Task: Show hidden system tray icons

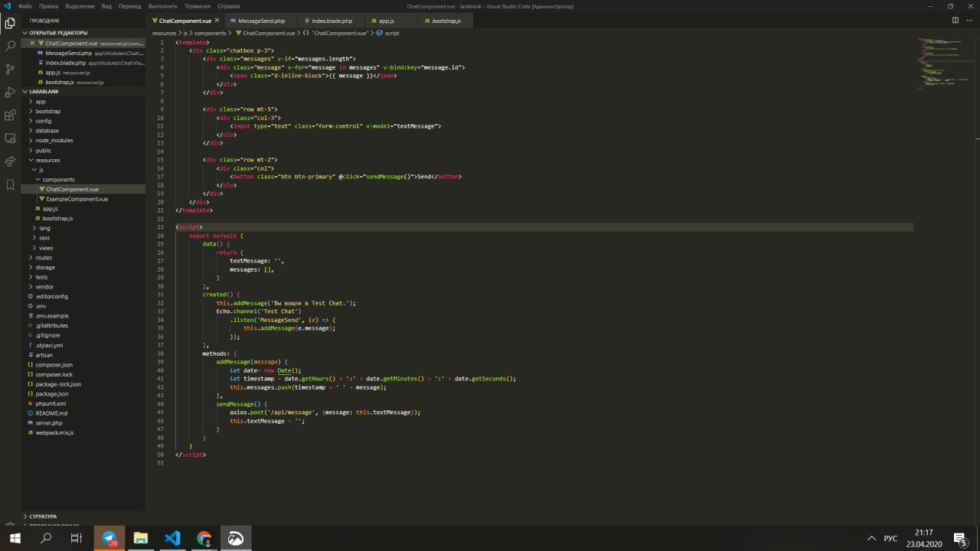Action: click(871, 538)
